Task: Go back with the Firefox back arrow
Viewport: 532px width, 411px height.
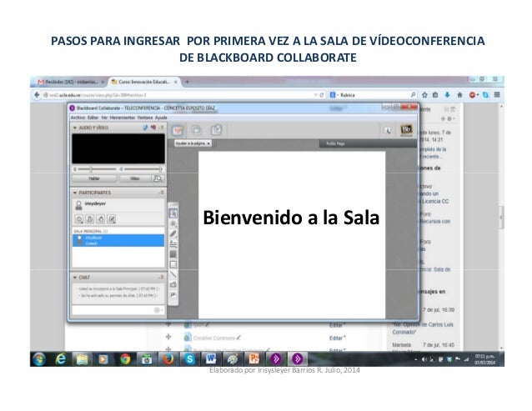Action: tap(37, 95)
